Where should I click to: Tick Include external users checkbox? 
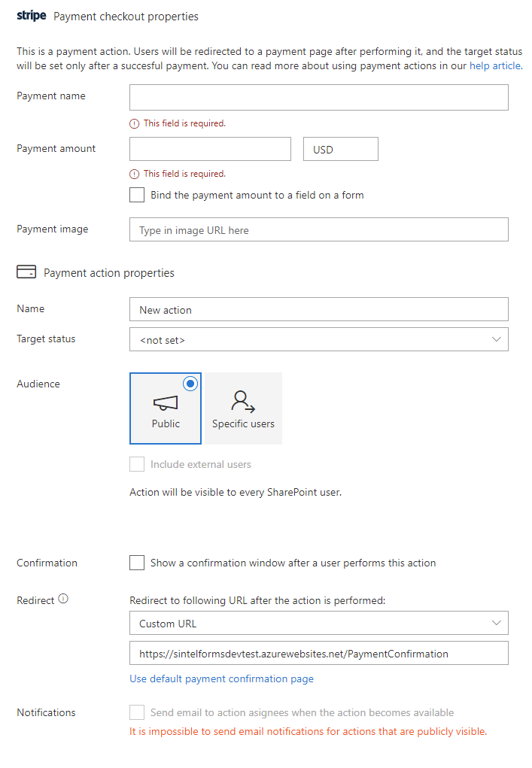[x=137, y=464]
